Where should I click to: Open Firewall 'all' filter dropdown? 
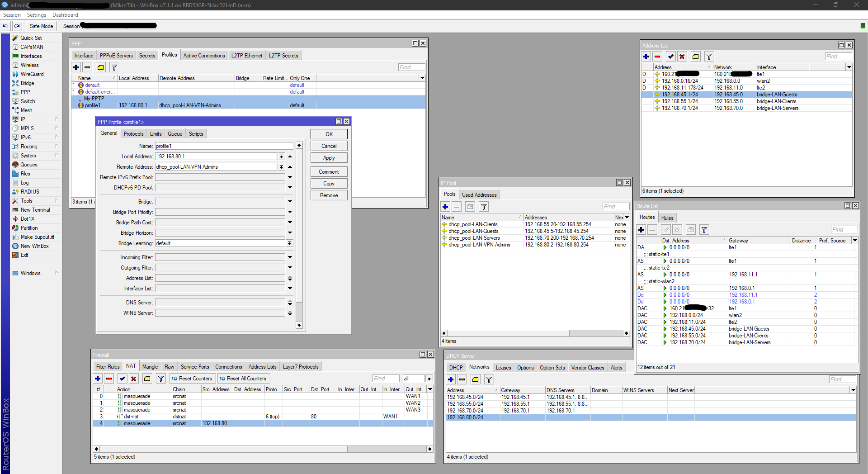click(429, 379)
